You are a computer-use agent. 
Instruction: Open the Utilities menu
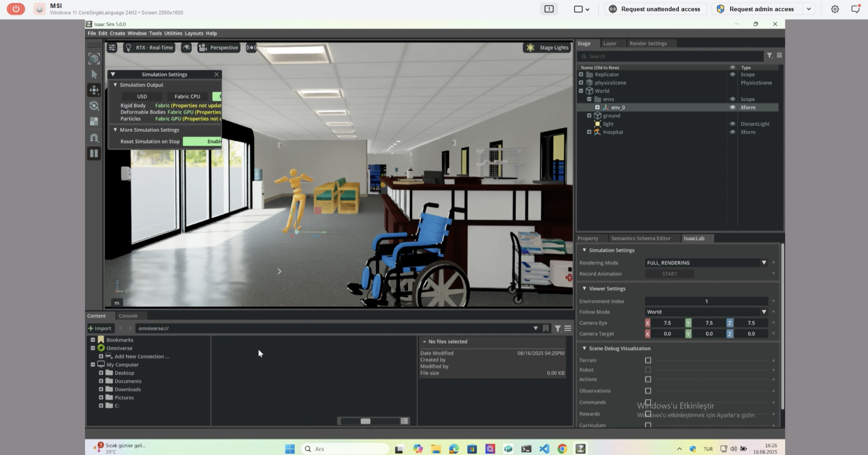tap(173, 33)
